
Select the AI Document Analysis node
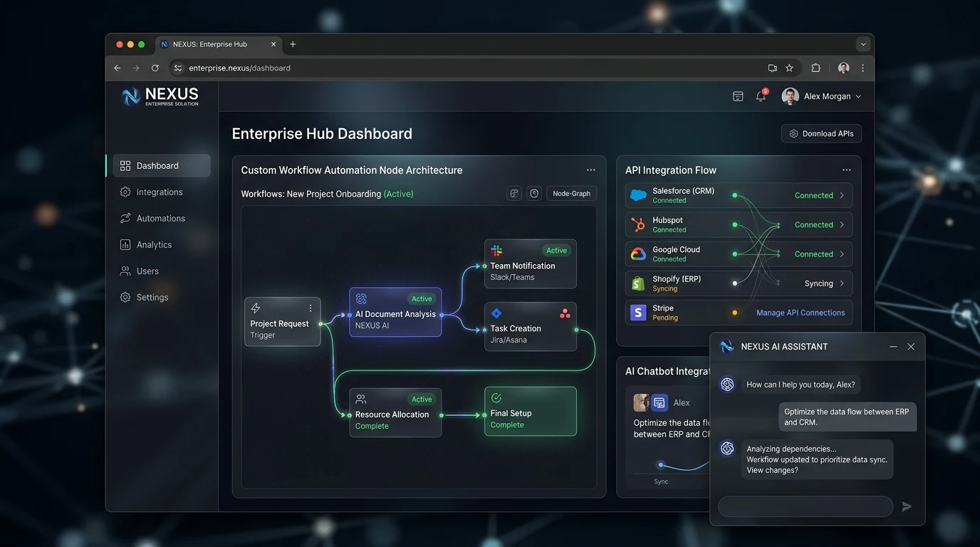[x=395, y=312]
